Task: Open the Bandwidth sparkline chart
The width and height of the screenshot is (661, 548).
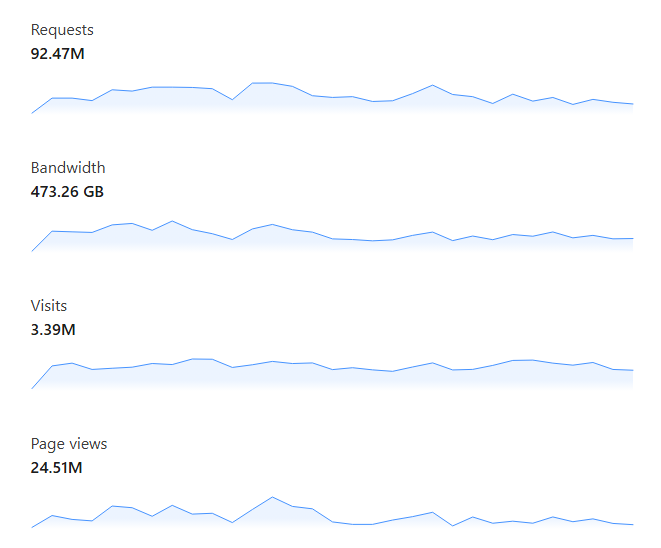Action: point(332,236)
